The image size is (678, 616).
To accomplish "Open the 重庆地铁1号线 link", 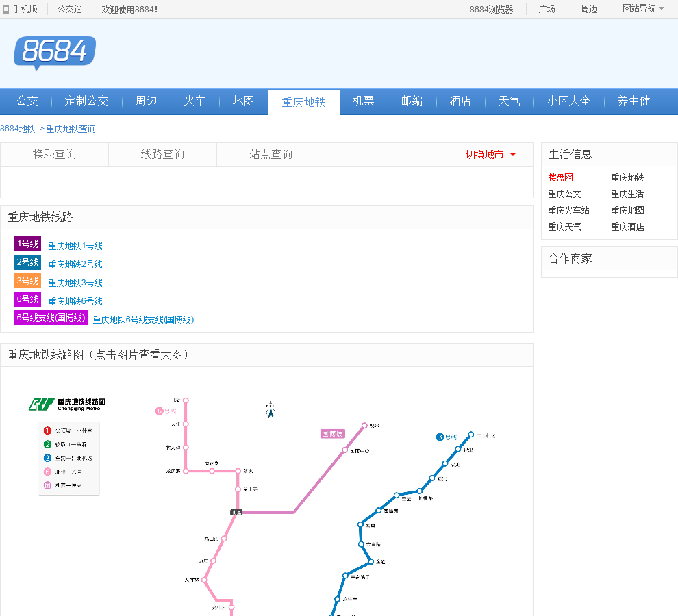I will 75,246.
